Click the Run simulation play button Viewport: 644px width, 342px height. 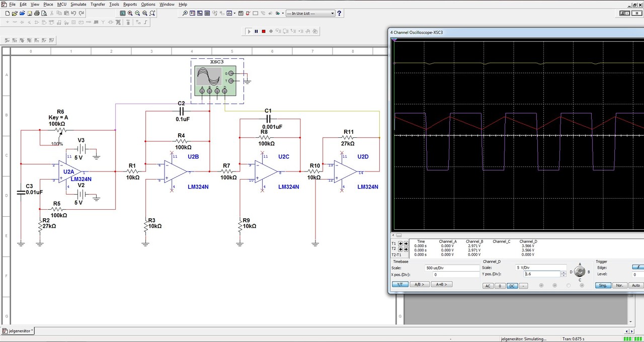point(249,31)
